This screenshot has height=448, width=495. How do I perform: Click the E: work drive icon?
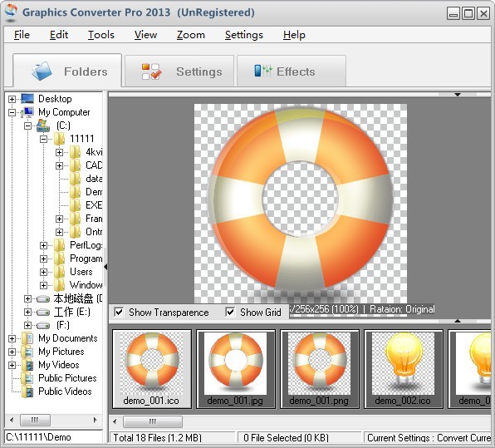pyautogui.click(x=43, y=313)
